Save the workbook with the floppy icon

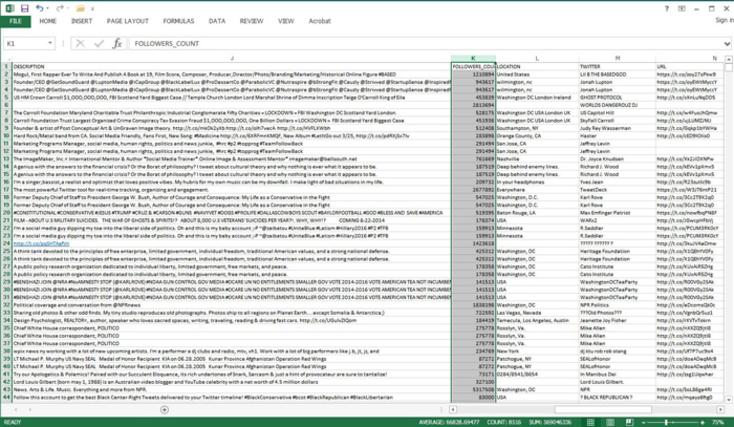[24, 8]
